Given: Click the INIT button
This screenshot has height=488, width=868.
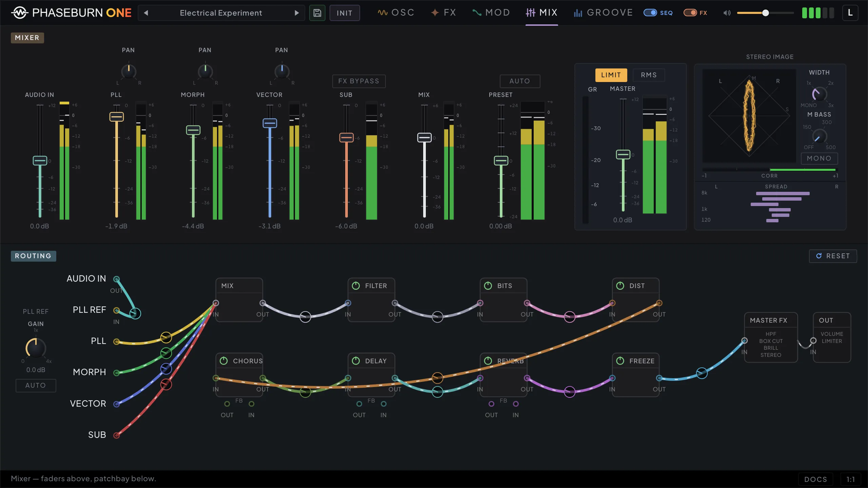Looking at the screenshot, I should pyautogui.click(x=344, y=13).
